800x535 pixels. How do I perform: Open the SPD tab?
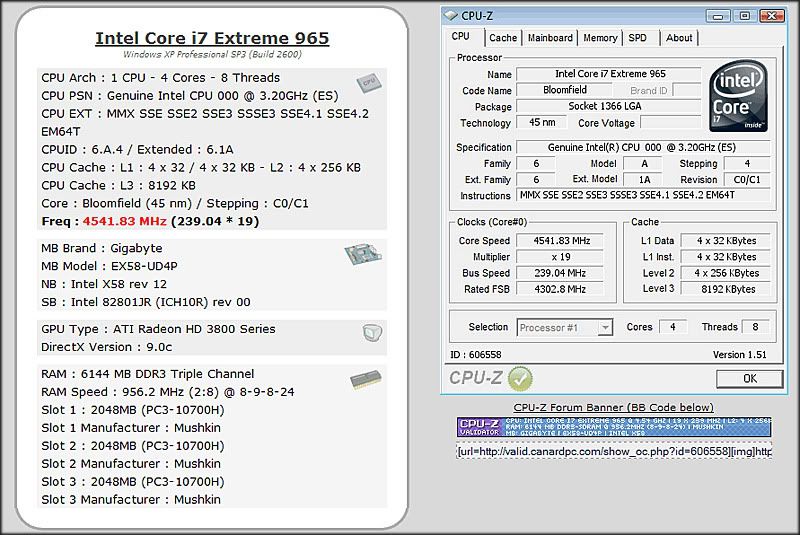638,38
